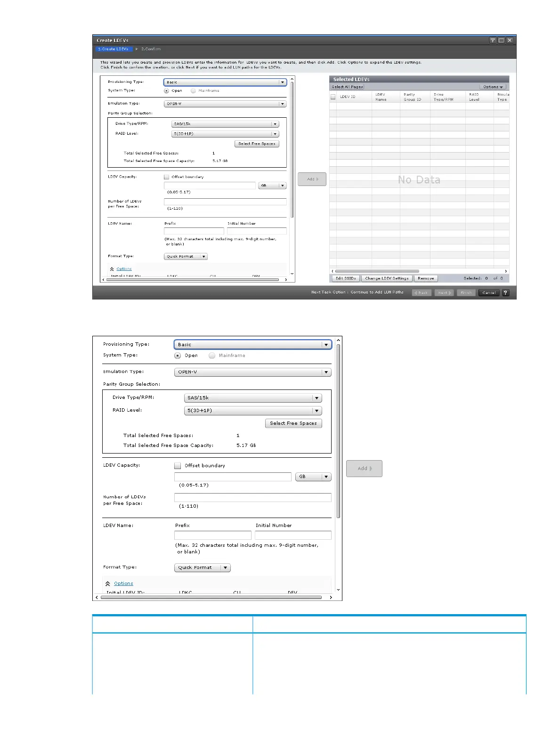Open RAID Level 5(3D+1P) dropdown in enlarged panel
Image resolution: width=560 pixels, height=746 pixels.
pyautogui.click(x=253, y=411)
